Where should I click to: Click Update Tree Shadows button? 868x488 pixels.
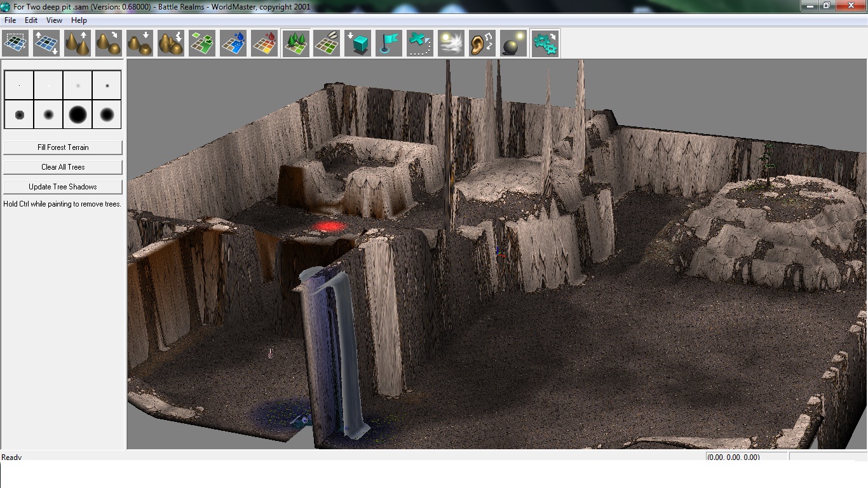[63, 187]
